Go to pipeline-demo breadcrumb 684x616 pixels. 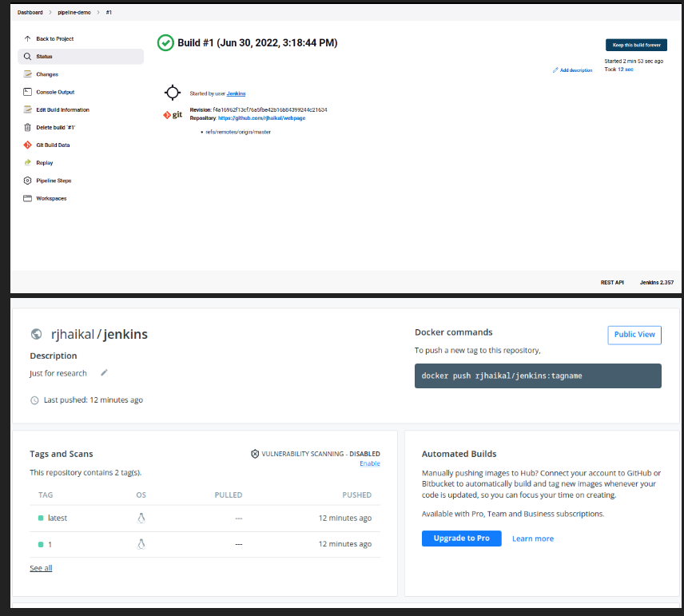74,12
